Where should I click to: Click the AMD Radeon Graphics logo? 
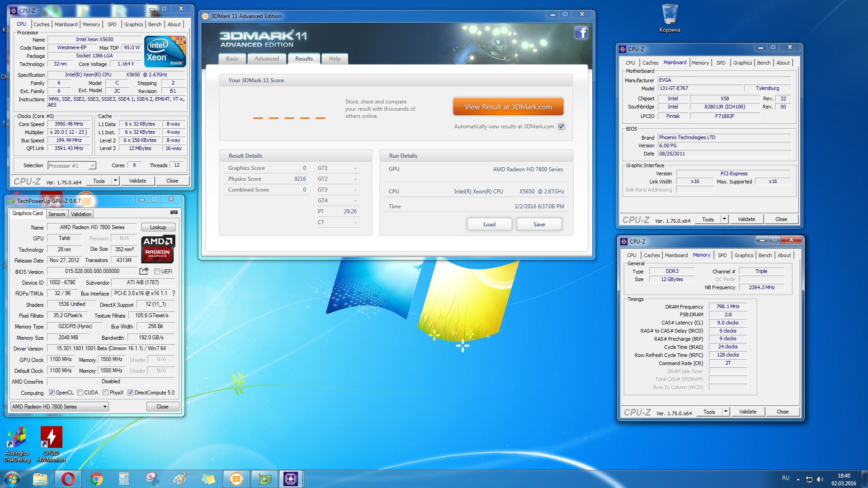pos(158,249)
